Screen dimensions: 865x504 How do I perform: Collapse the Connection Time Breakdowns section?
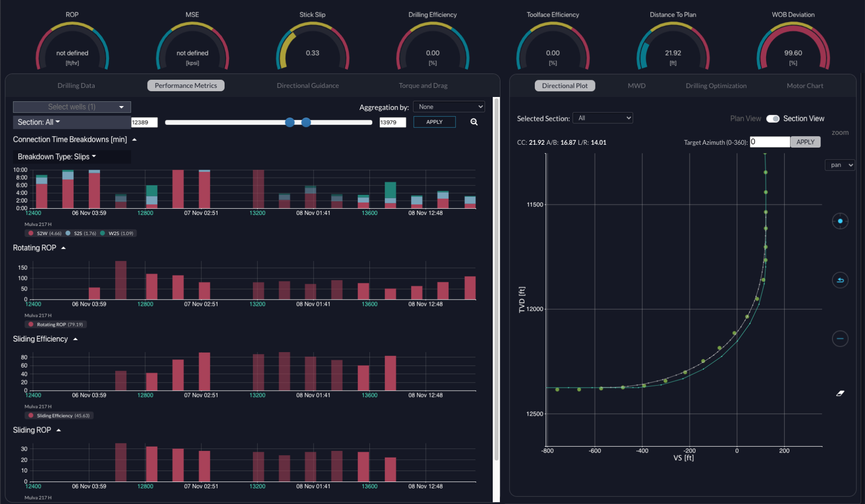click(x=134, y=139)
